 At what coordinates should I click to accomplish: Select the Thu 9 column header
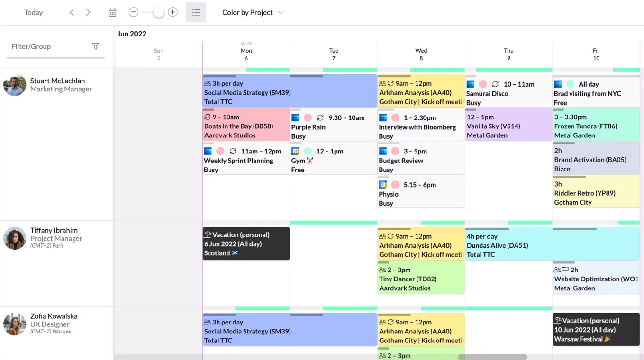(x=508, y=54)
